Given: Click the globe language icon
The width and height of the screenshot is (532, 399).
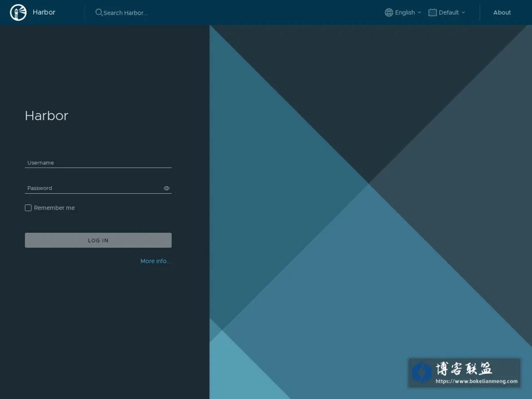Looking at the screenshot, I should [x=389, y=12].
